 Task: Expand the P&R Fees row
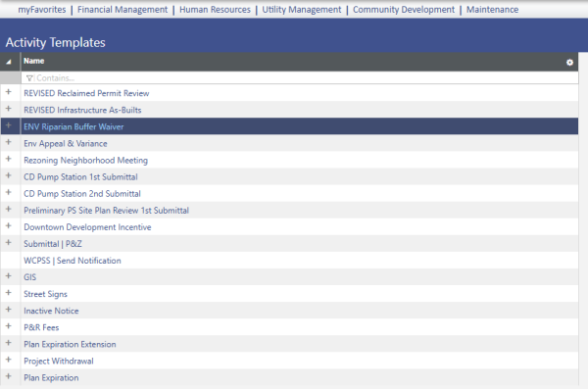click(x=9, y=326)
